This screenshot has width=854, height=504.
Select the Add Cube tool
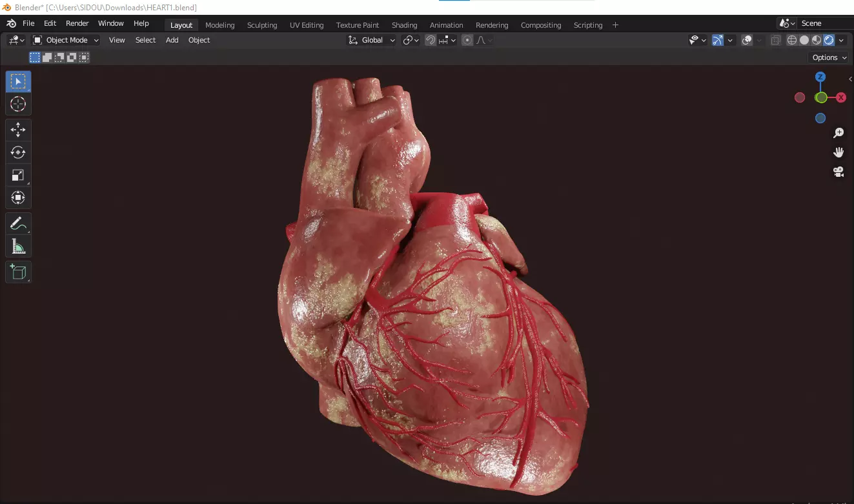(18, 272)
